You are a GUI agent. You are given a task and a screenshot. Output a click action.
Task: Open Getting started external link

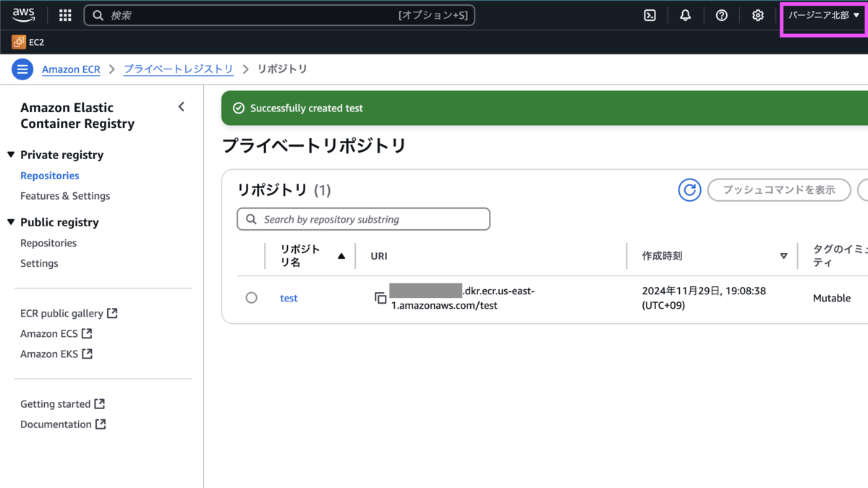pyautogui.click(x=62, y=404)
